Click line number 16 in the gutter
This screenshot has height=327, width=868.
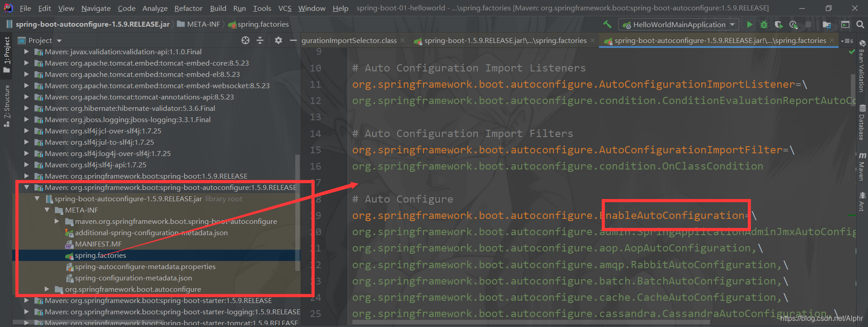pyautogui.click(x=316, y=166)
